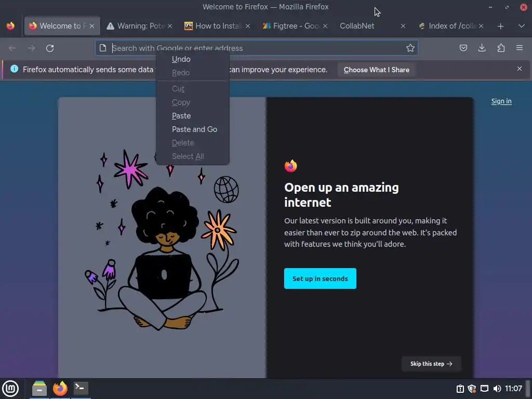Viewport: 532px width, 399px height.
Task: Open the application hamburger menu
Action: coord(520,48)
